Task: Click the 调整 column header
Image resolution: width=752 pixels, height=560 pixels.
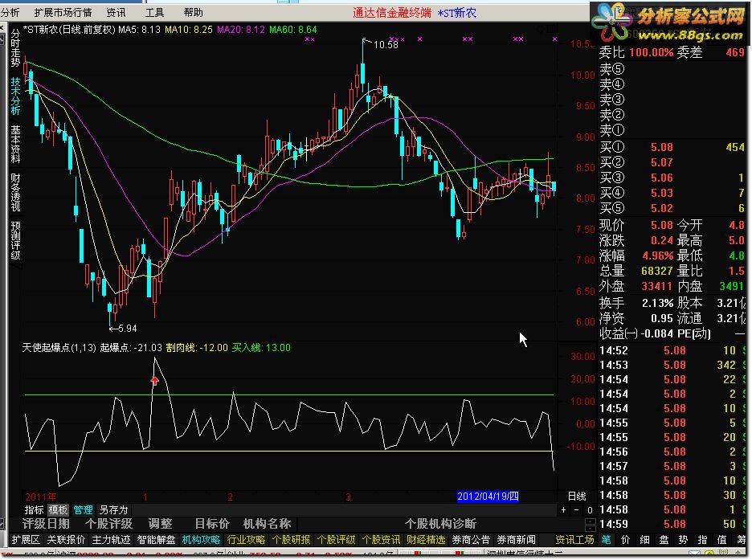Action: [160, 524]
